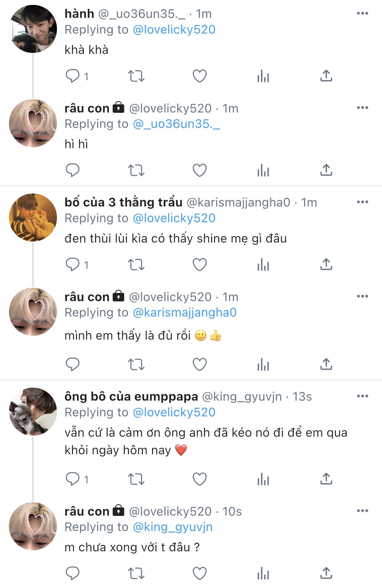Viewport: 382px width, 588px height.
Task: Share the "hì hì" reply
Action: pos(326,170)
